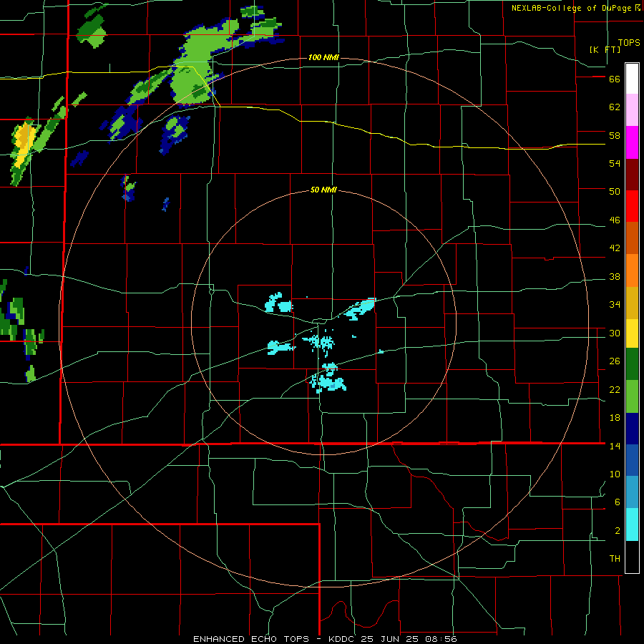Viewport: 644px width, 644px height.
Task: Click the legend value '30'
Action: [615, 333]
